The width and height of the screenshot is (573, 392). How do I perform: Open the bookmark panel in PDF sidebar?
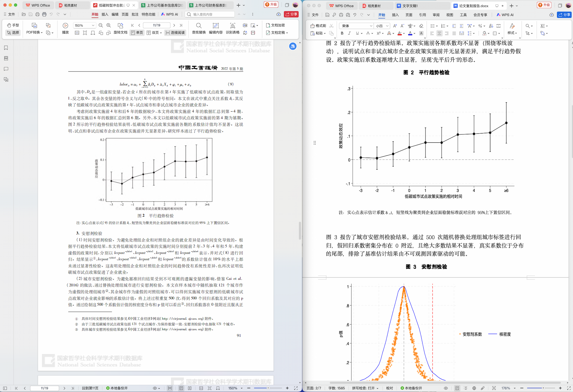tap(6, 48)
